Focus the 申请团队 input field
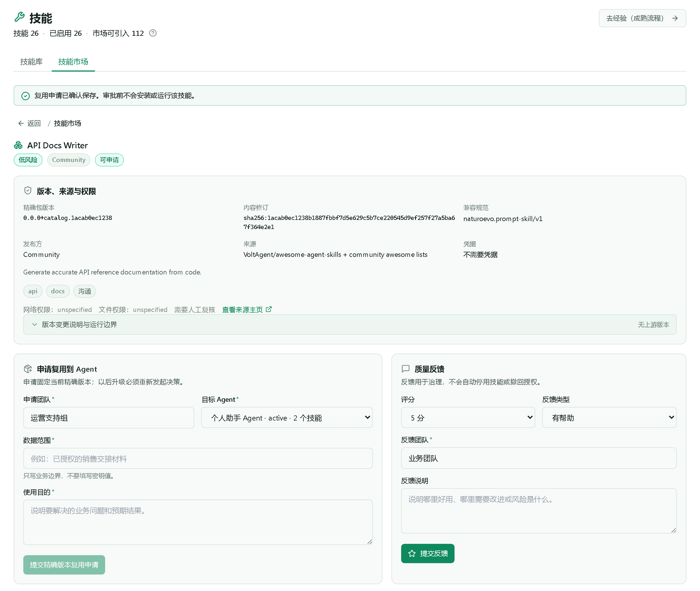This screenshot has width=700, height=591. [109, 418]
